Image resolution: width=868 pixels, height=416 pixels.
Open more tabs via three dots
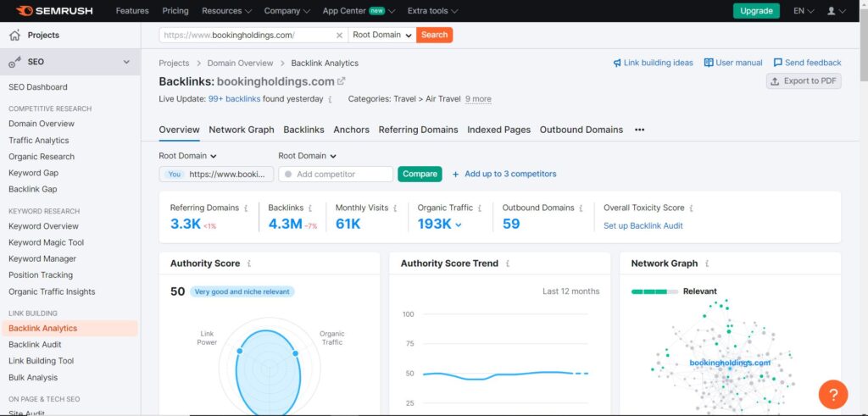(639, 130)
